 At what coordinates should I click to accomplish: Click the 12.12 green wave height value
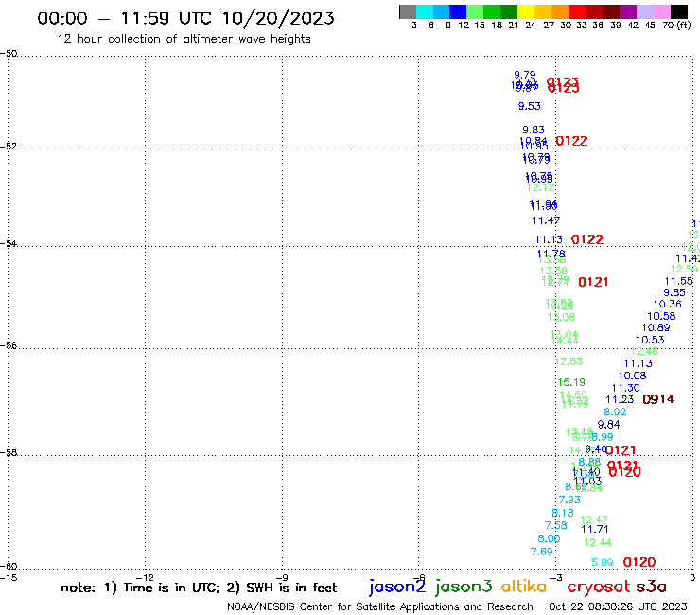tap(541, 187)
